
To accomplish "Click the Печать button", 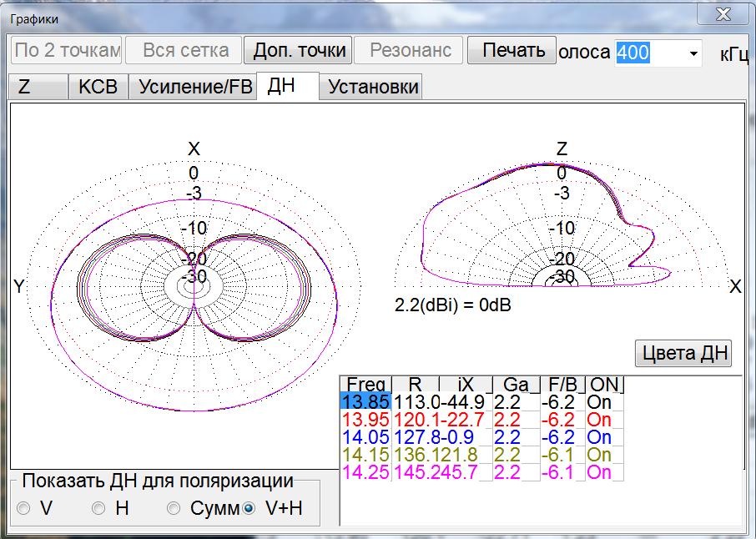I will pos(512,50).
